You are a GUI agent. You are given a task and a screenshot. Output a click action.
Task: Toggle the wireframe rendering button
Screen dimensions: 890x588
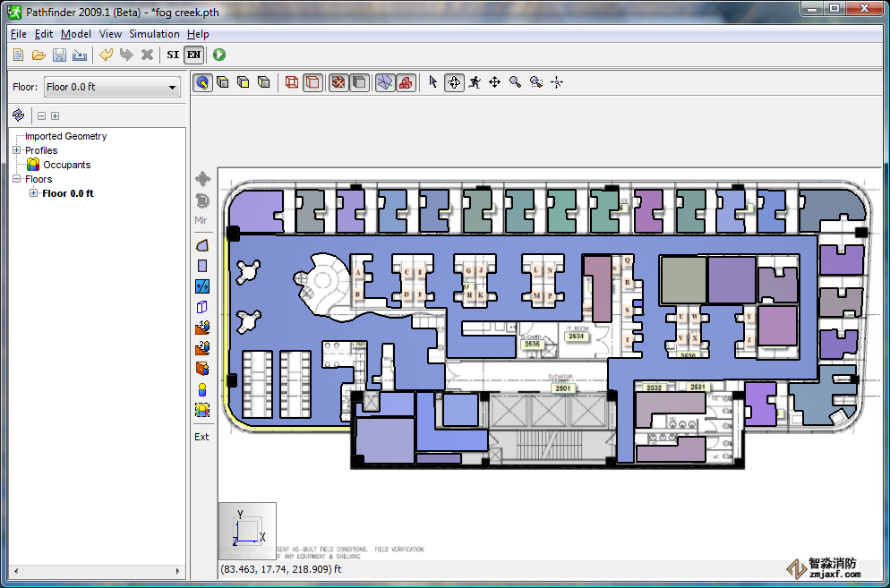point(292,82)
